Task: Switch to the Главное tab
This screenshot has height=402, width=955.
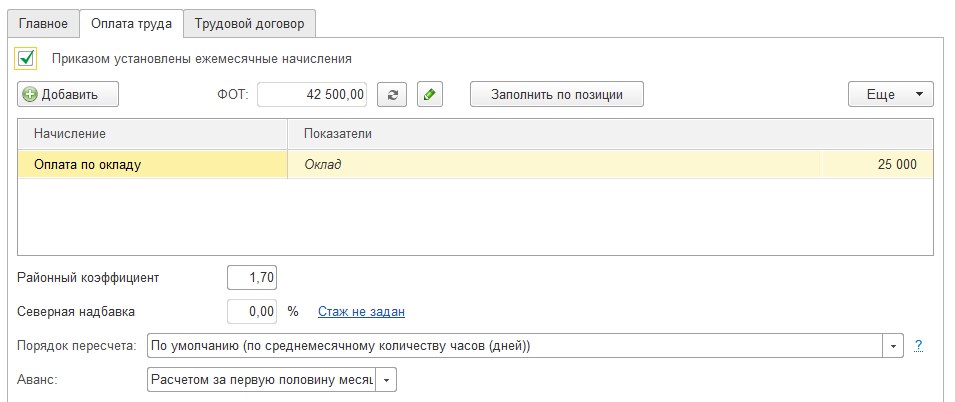Action: click(x=43, y=22)
